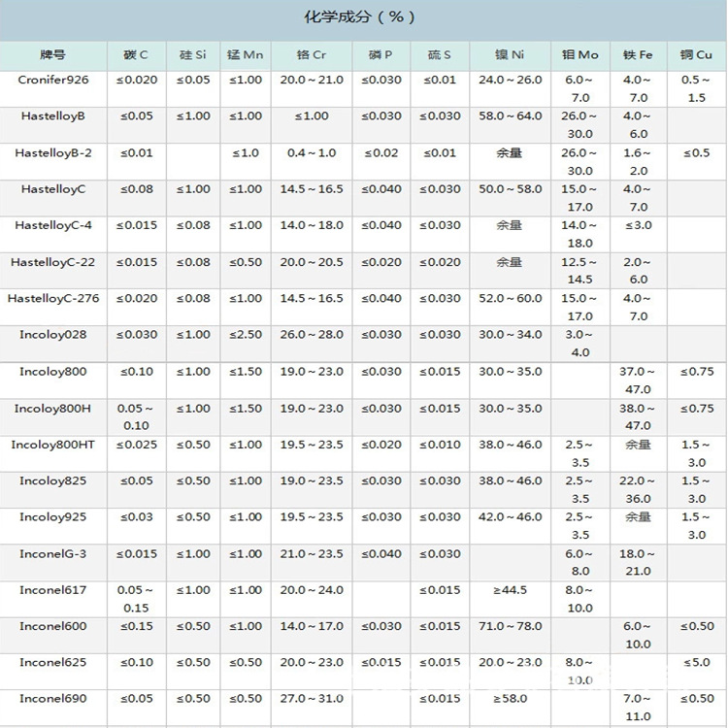Image resolution: width=728 pixels, height=728 pixels.
Task: Click Cronifer926 copper value 0.5～1.5
Action: (x=696, y=88)
